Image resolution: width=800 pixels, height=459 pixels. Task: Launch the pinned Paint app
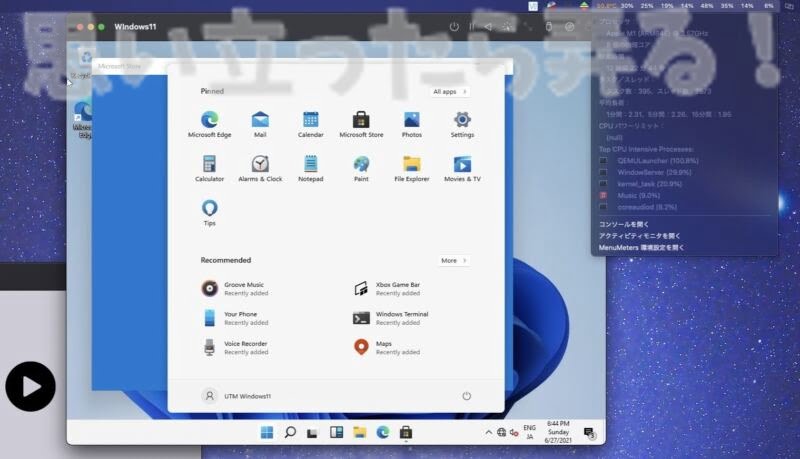click(361, 168)
